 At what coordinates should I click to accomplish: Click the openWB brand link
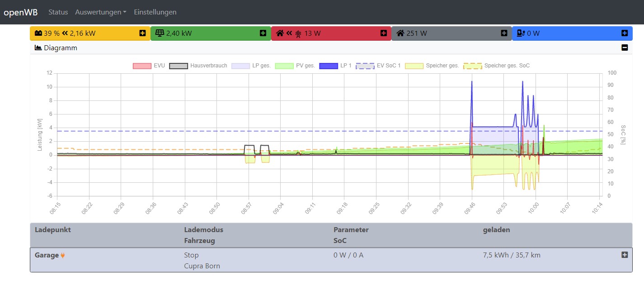(x=21, y=12)
